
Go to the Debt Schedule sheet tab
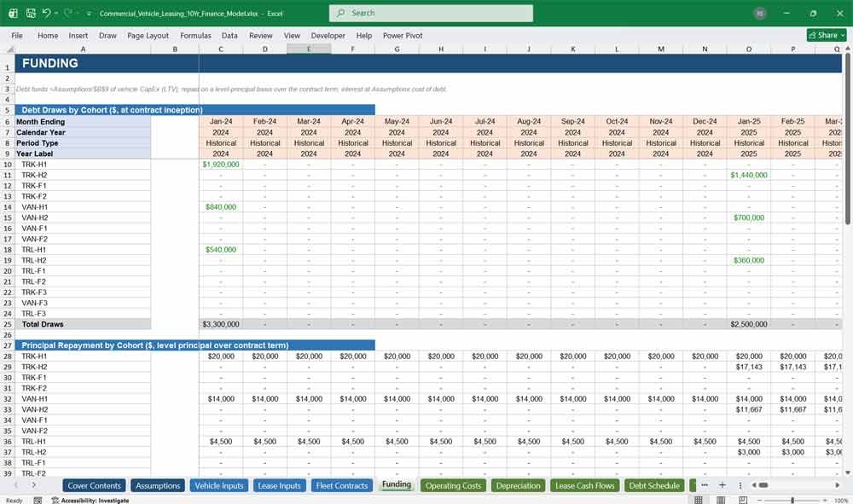(654, 485)
